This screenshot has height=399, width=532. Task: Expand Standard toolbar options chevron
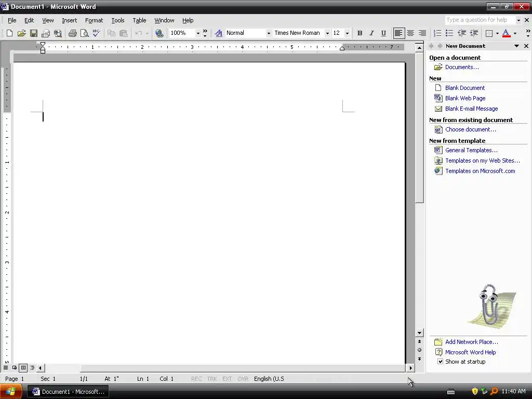point(205,33)
